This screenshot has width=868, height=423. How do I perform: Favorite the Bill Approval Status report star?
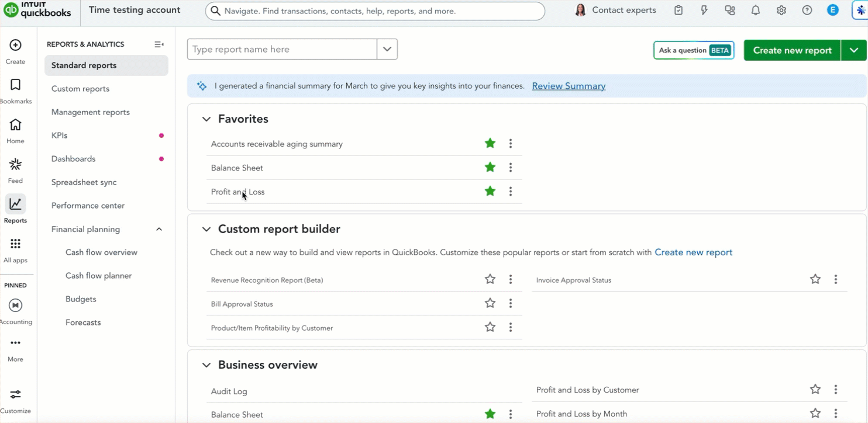(490, 303)
